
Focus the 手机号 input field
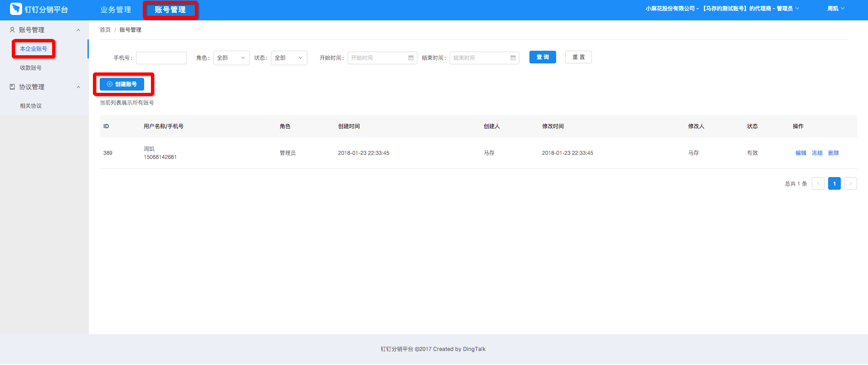pyautogui.click(x=161, y=58)
